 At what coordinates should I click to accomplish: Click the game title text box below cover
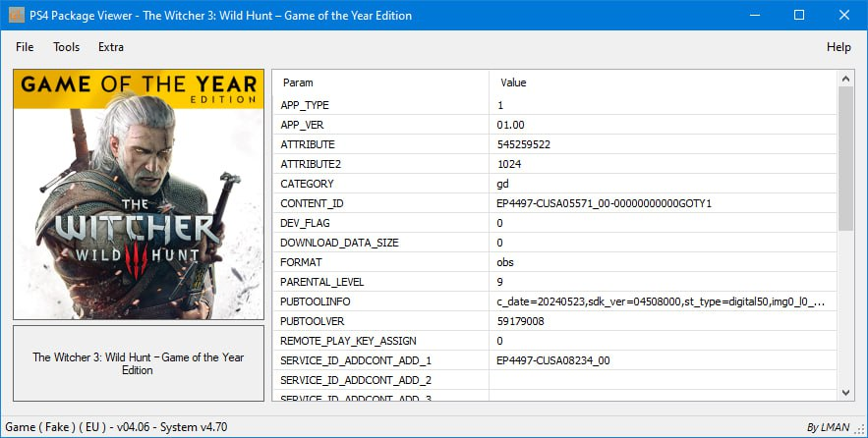[x=139, y=363]
